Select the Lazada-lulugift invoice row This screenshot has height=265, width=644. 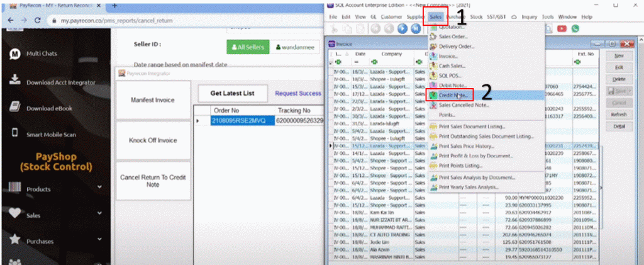[x=463, y=123]
